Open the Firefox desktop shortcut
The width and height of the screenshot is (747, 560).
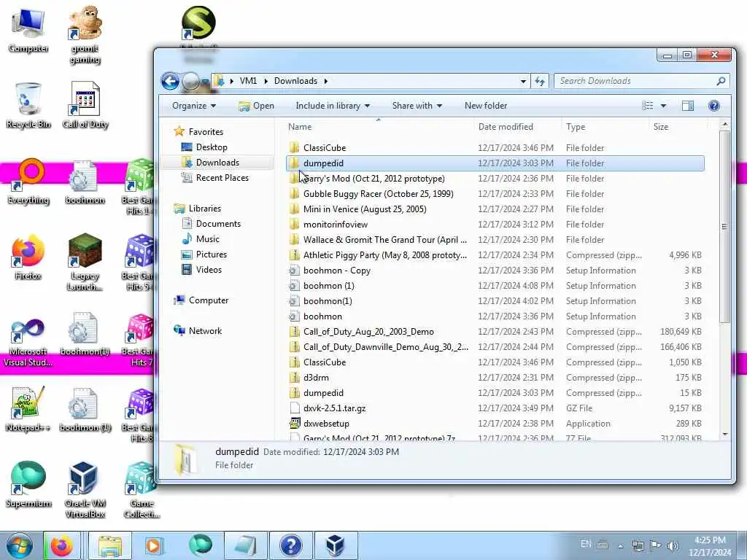pos(28,257)
